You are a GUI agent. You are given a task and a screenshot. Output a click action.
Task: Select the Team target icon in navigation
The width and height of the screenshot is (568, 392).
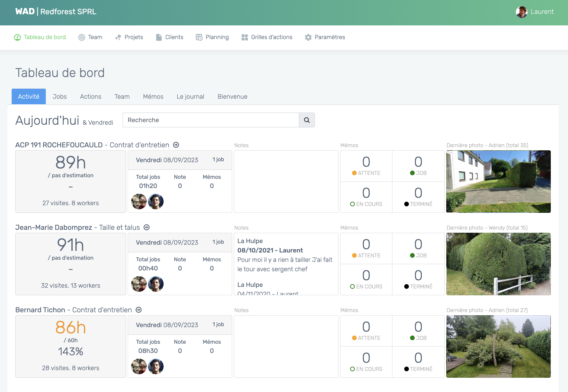81,37
